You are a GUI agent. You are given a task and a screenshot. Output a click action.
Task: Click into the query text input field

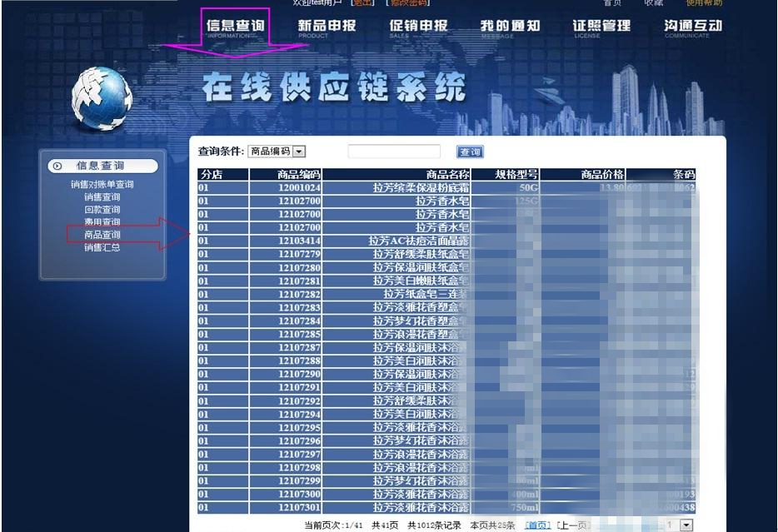(394, 152)
